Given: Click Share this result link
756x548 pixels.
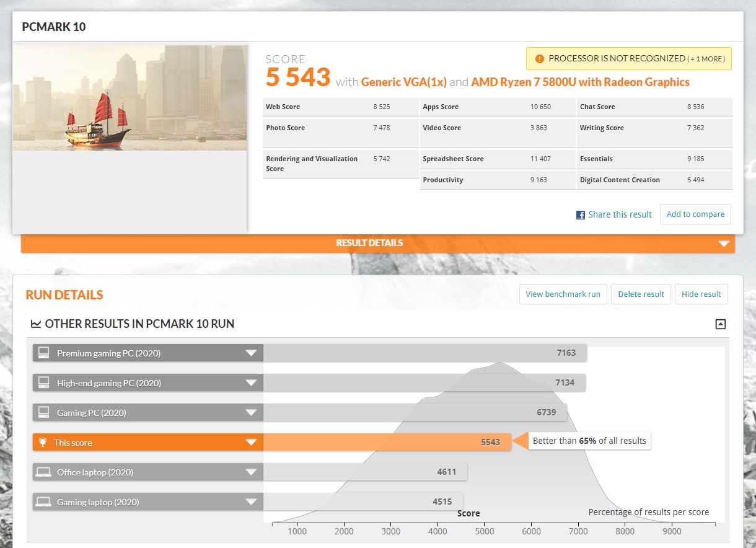Looking at the screenshot, I should [620, 214].
